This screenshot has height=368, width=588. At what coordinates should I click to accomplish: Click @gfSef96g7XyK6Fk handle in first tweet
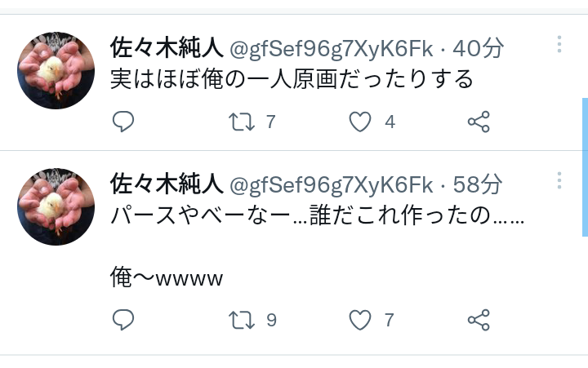click(x=331, y=49)
